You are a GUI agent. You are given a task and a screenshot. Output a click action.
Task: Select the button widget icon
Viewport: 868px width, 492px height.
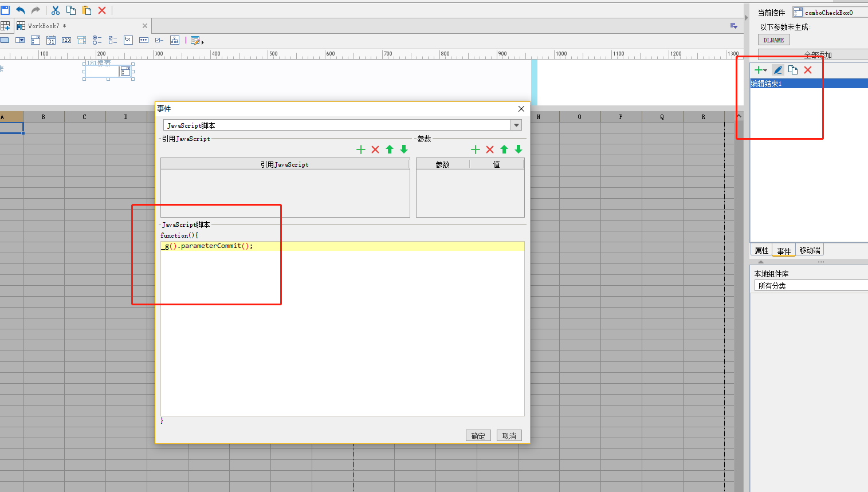(x=5, y=40)
